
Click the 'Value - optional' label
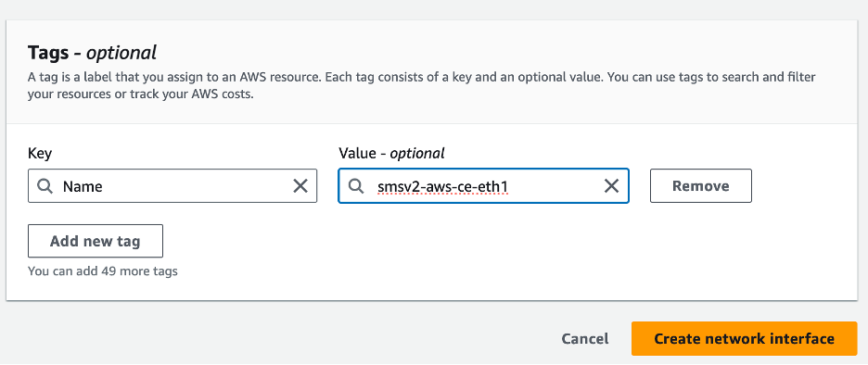(x=392, y=153)
